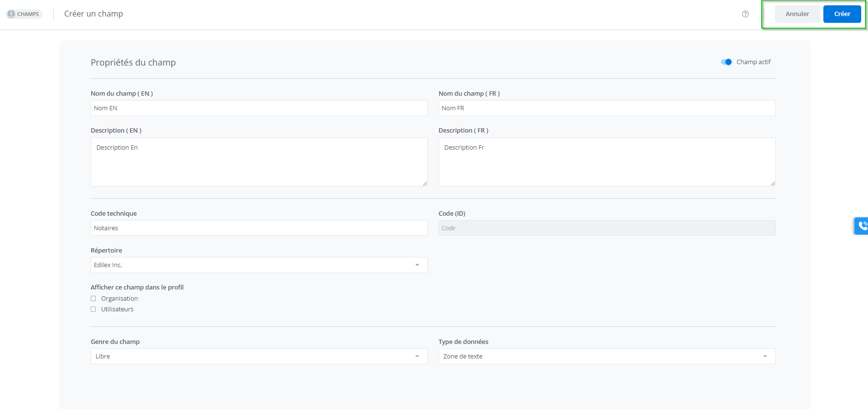Focus the Nom du champ (FR) field
Screen dimensions: 868x409
[606, 108]
